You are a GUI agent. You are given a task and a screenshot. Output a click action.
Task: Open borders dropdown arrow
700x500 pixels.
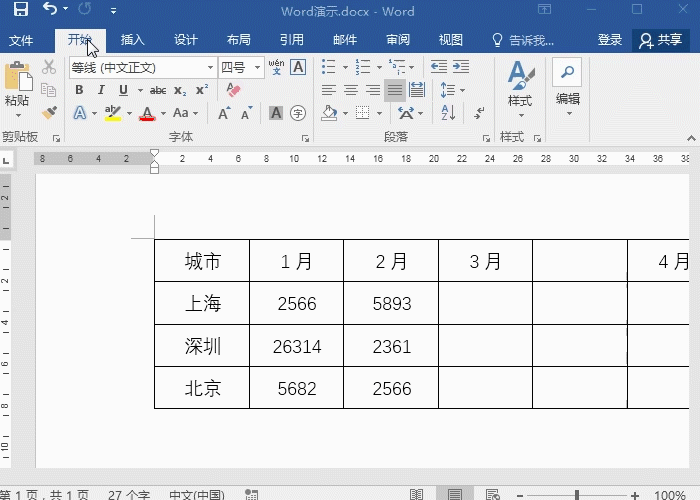click(x=379, y=113)
